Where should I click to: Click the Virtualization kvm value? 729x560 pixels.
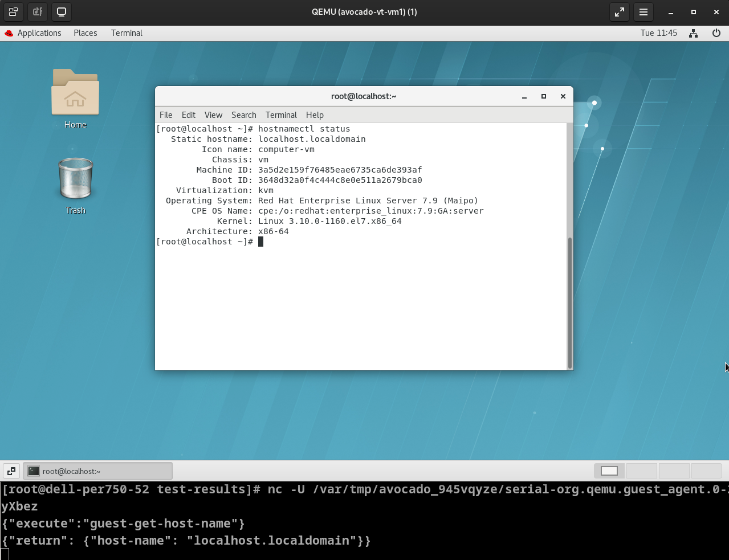click(266, 190)
